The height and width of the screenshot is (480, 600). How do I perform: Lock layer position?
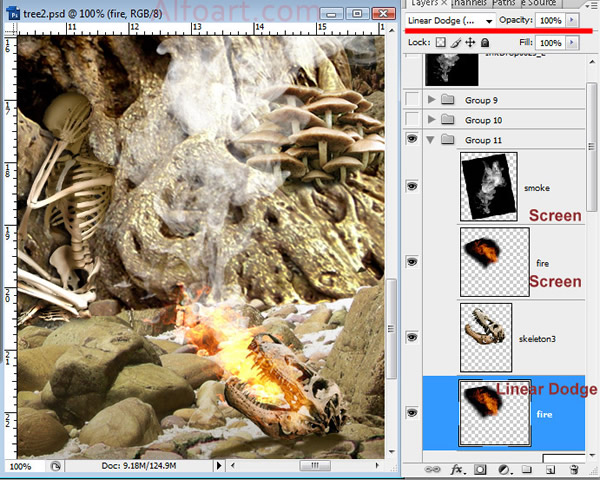(471, 44)
